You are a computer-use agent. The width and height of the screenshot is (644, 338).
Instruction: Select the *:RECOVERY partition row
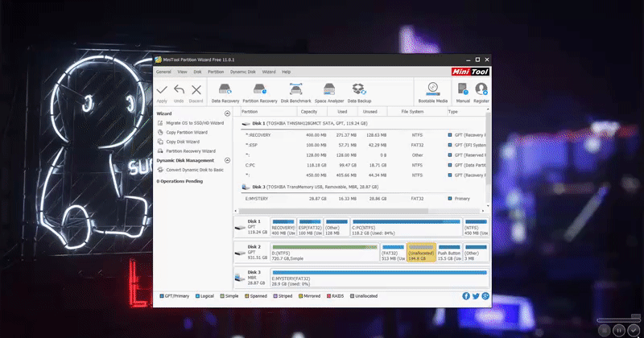click(x=363, y=134)
